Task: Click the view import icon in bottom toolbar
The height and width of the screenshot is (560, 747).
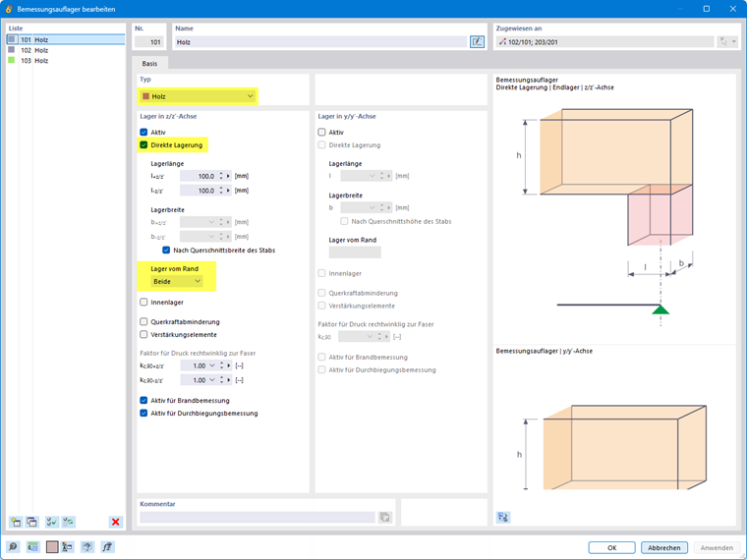Action: (86, 547)
